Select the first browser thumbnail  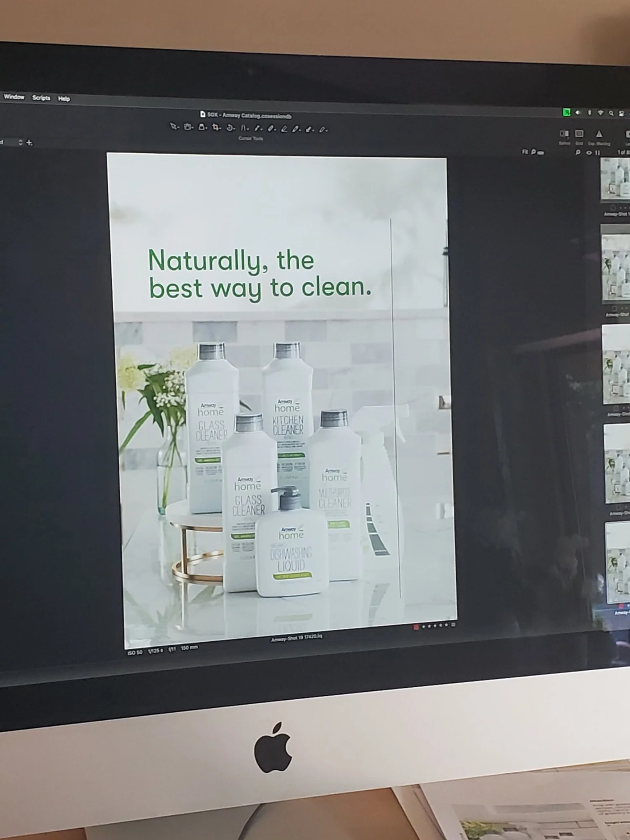coord(615,180)
